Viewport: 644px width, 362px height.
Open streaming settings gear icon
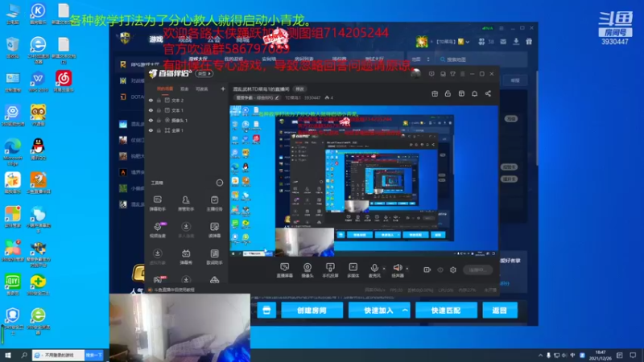click(x=453, y=269)
